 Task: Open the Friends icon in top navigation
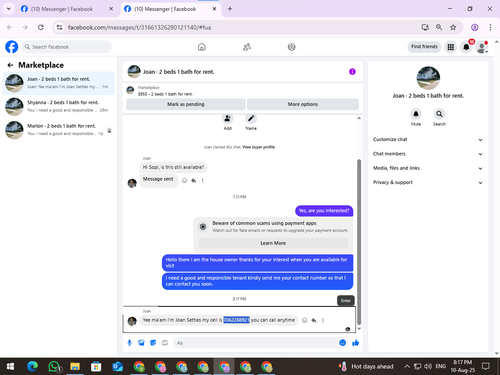point(247,47)
